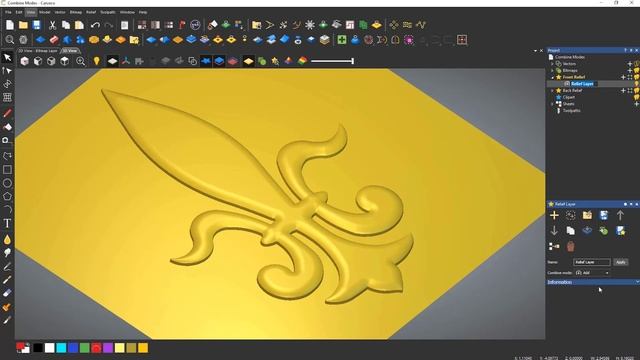This screenshot has width=640, height=360.
Task: Save relief layer with disk icon
Action: coord(604,215)
